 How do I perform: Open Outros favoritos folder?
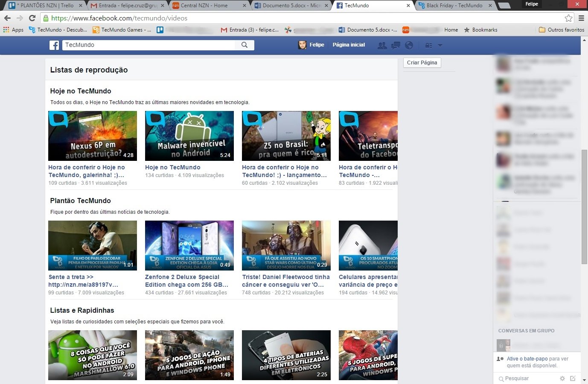point(562,30)
